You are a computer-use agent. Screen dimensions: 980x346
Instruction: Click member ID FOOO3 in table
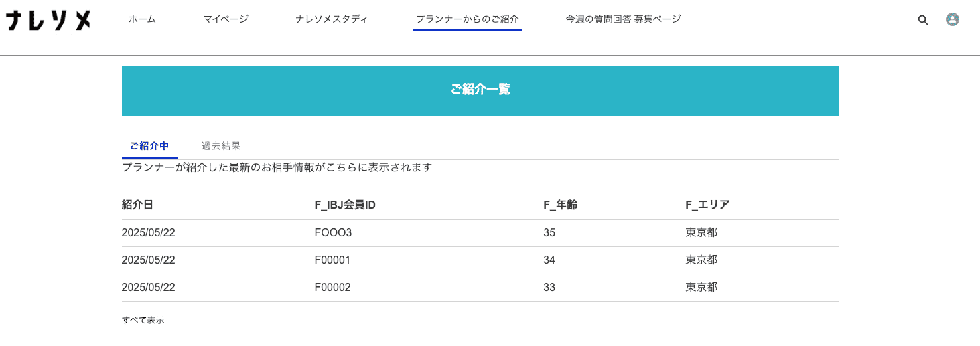point(333,232)
